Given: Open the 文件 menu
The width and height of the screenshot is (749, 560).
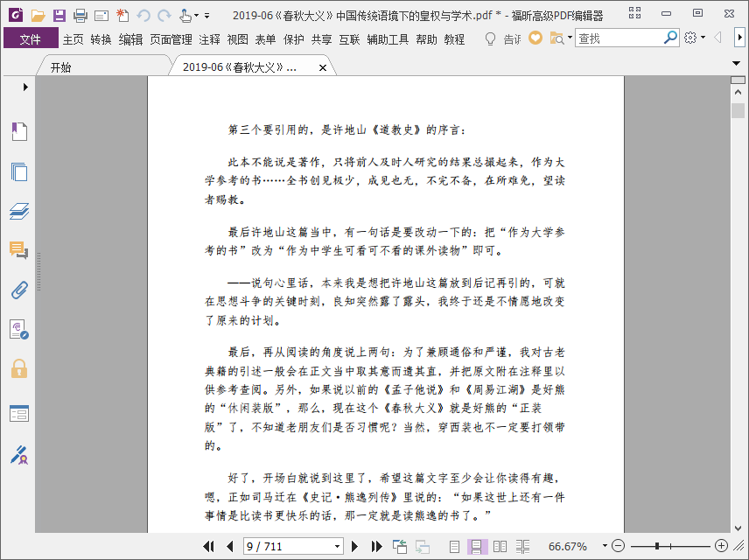Looking at the screenshot, I should coord(31,38).
